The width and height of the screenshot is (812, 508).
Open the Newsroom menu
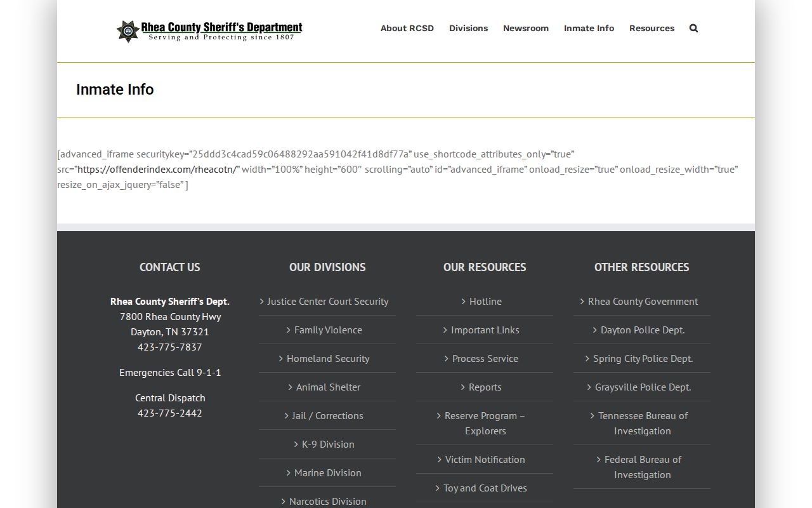tap(526, 28)
